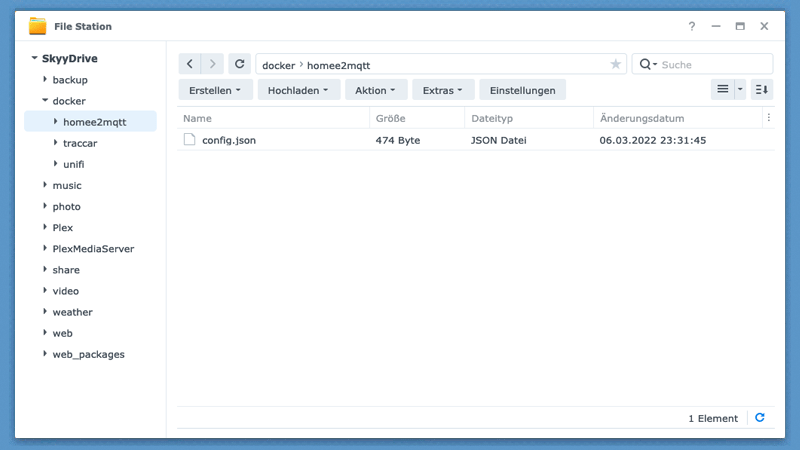Viewport: 800px width, 450px height.
Task: Click the blue refresh icon in footer
Action: pyautogui.click(x=760, y=418)
